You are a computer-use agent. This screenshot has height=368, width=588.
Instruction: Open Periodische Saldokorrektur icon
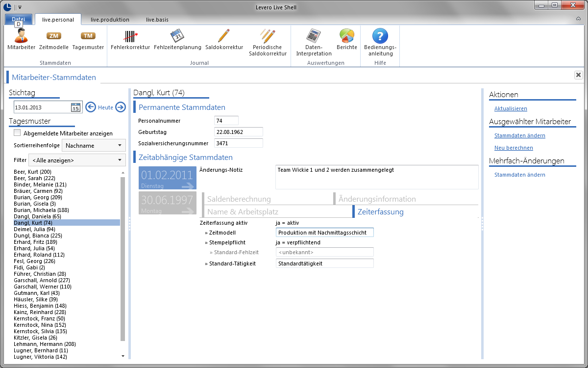[x=268, y=36]
